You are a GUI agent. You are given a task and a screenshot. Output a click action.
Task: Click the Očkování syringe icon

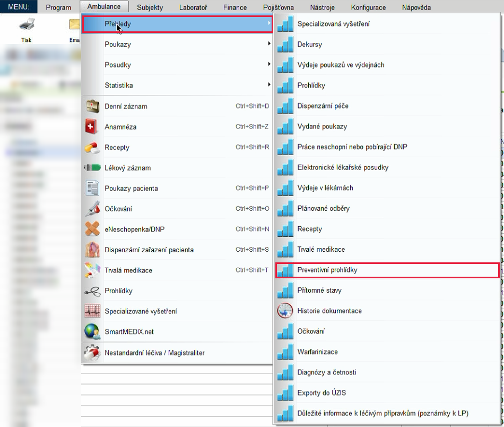92,209
